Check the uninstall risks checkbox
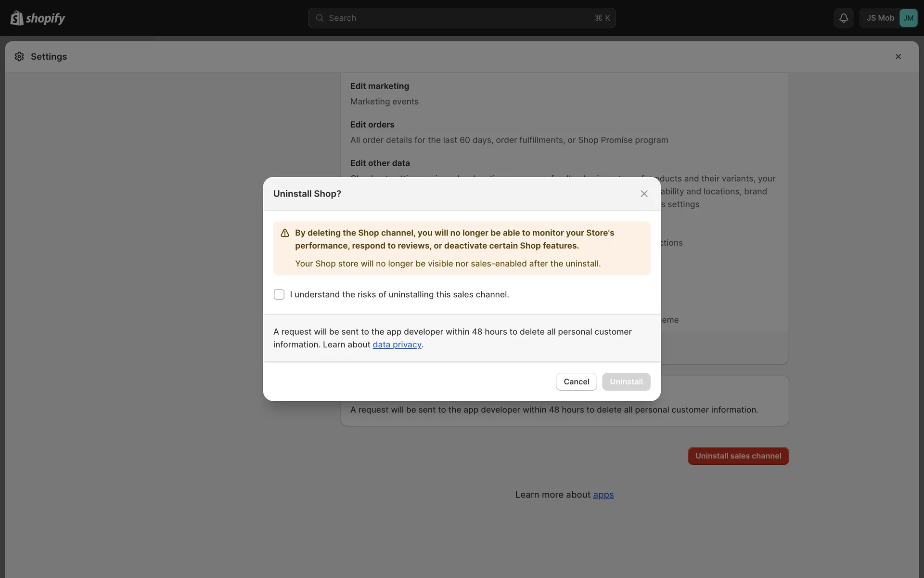 (279, 294)
